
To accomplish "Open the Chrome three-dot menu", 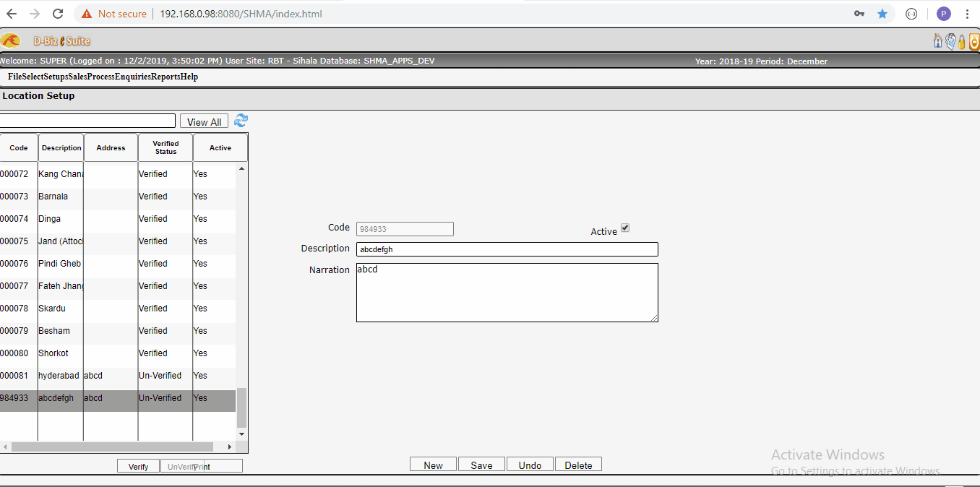I will click(968, 13).
